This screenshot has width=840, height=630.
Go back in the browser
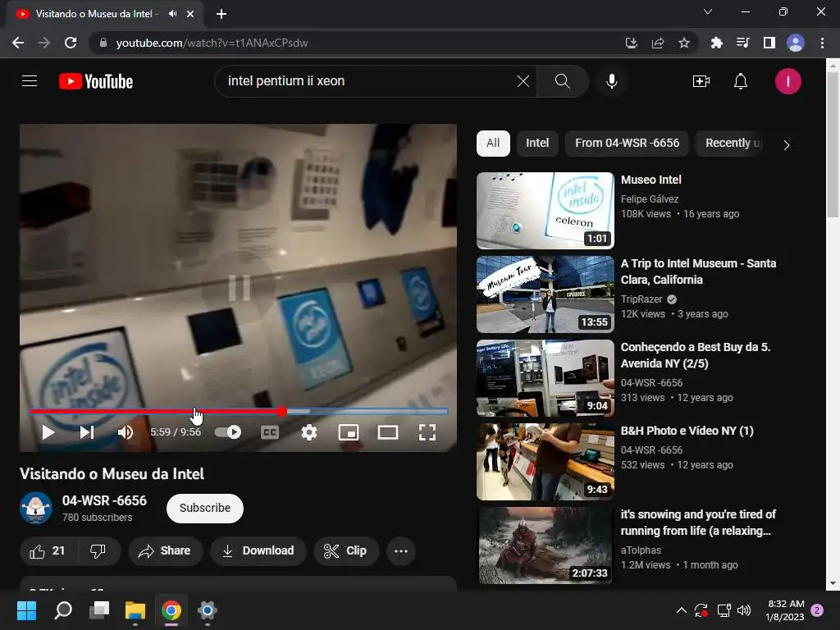click(x=18, y=43)
